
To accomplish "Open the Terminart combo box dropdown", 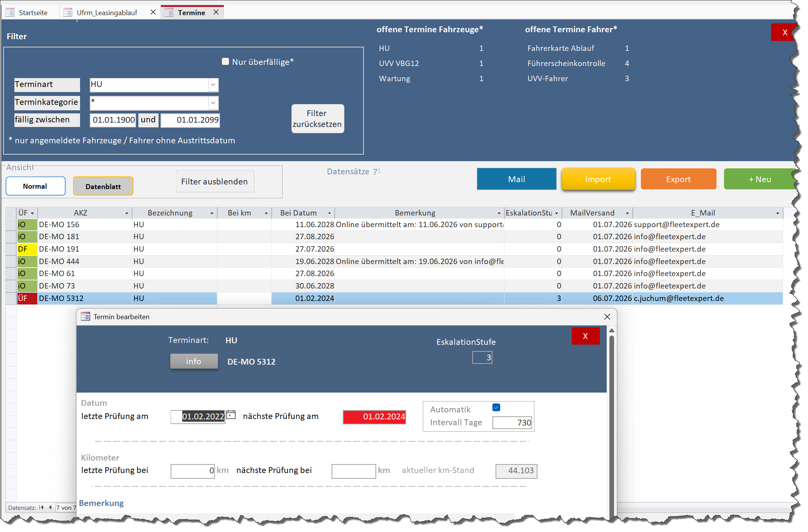I will tap(213, 85).
